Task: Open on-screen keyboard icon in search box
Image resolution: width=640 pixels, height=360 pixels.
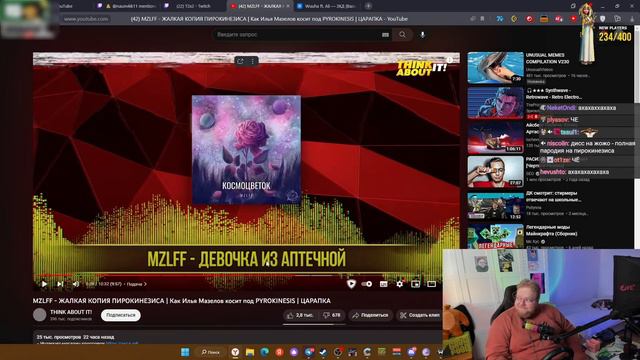Action: pyautogui.click(x=385, y=35)
